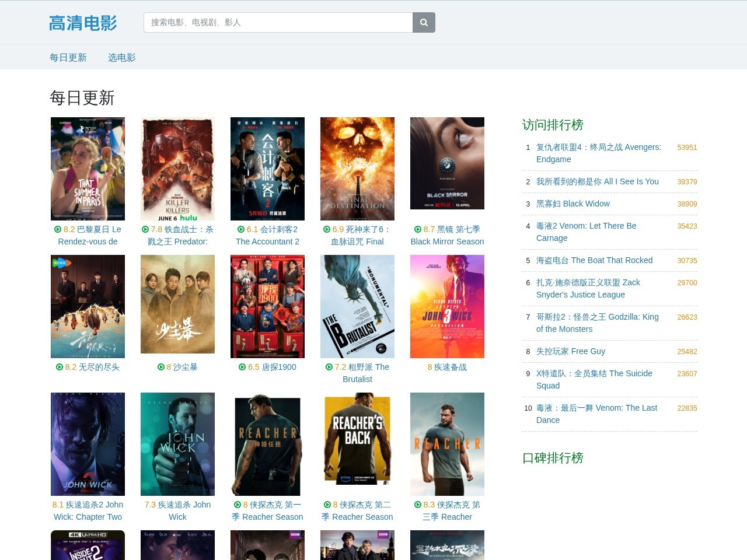The height and width of the screenshot is (560, 747).
Task: Click the John Wick 3 poster thumbnail
Action: 447,306
